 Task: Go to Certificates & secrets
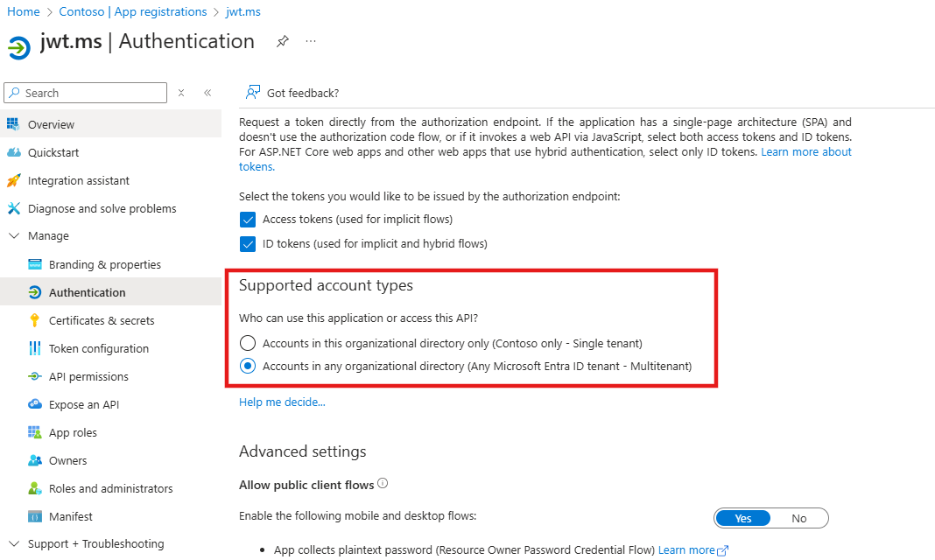click(x=110, y=320)
